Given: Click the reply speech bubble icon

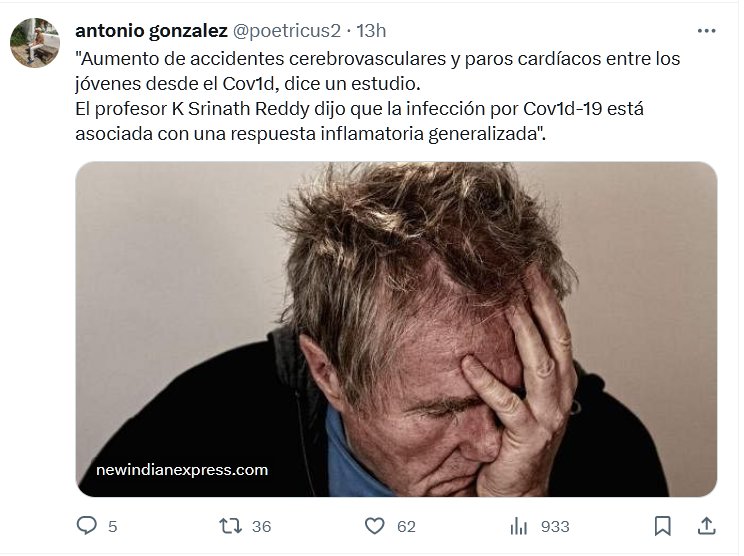Looking at the screenshot, I should [x=86, y=526].
